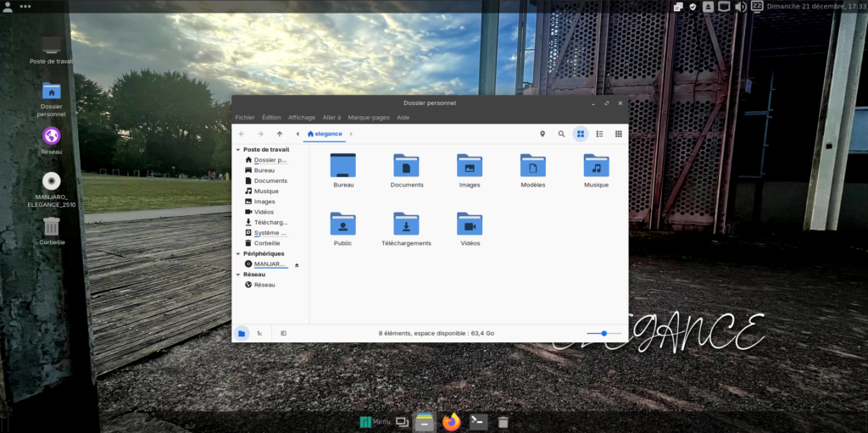This screenshot has width=868, height=433.
Task: Select Téléchargements in the sidebar
Action: click(270, 223)
